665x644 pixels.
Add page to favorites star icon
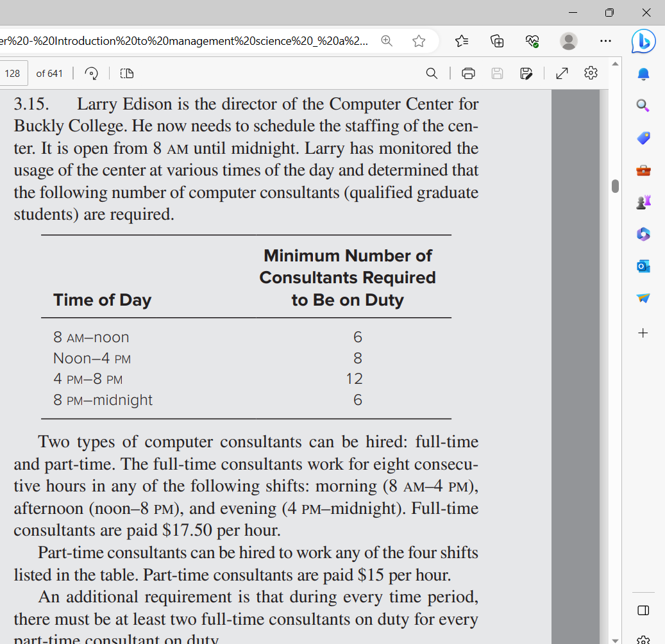point(419,40)
